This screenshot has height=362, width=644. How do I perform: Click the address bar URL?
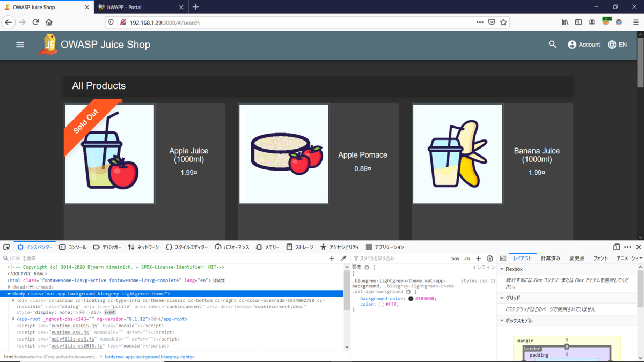click(165, 23)
